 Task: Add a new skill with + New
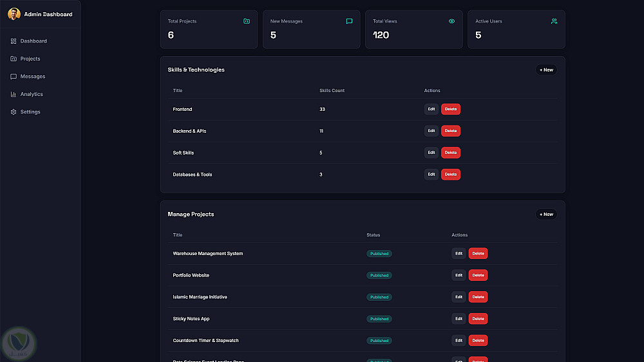(x=546, y=70)
